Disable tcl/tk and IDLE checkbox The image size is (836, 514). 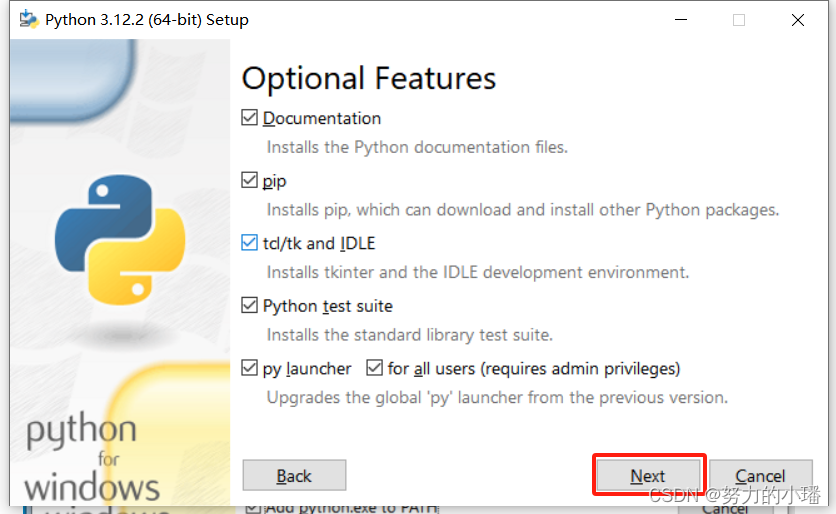coord(249,243)
